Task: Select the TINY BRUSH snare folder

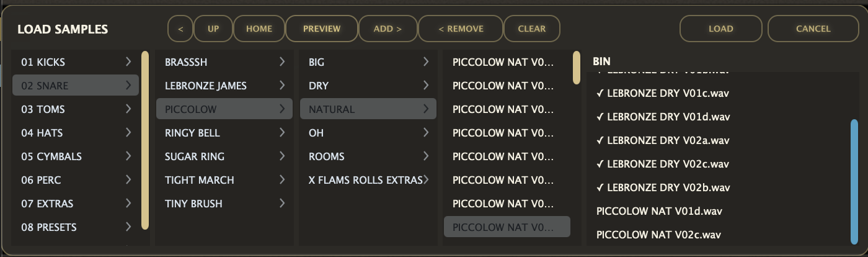Action: (x=193, y=204)
